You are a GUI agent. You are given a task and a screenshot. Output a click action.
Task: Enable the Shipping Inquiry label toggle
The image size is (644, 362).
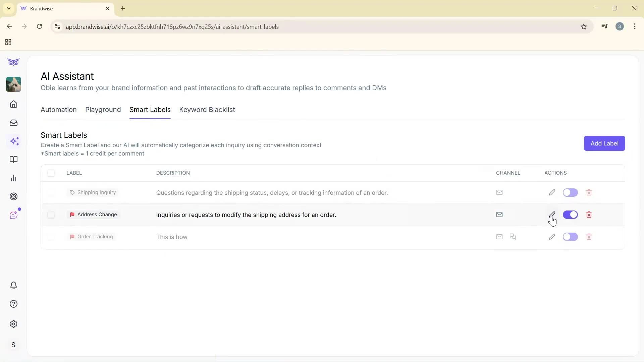click(x=570, y=192)
